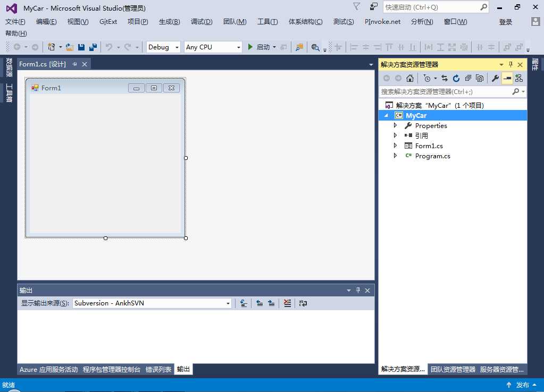This screenshot has height=392, width=544.
Task: Open the PInvoke.net menu
Action: click(382, 22)
